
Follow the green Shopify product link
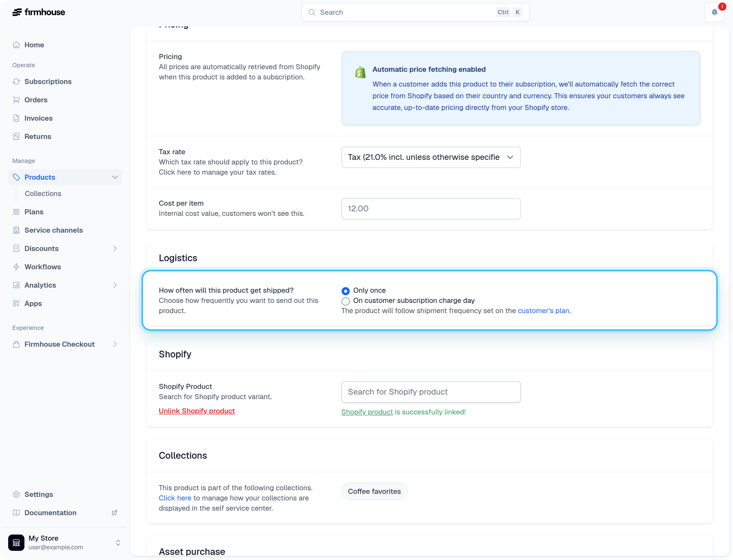pos(367,412)
